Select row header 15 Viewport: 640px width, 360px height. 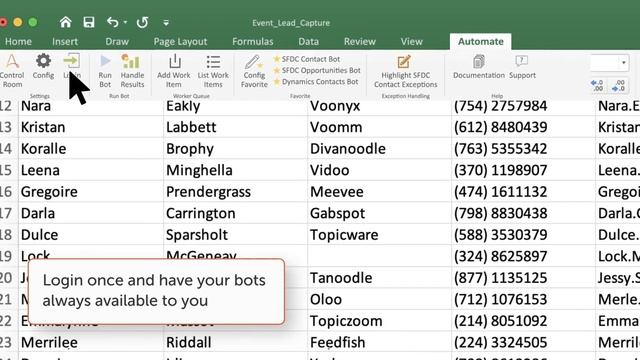[x=9, y=170]
